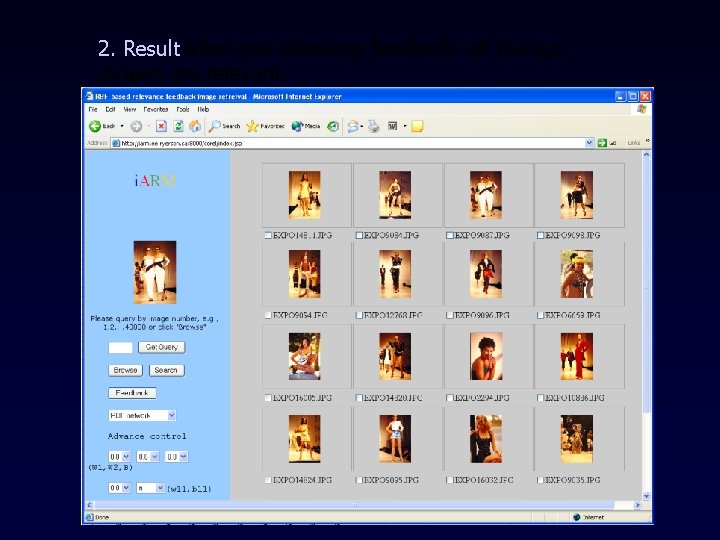The width and height of the screenshot is (720, 540).
Task: Click the image number input field
Action: [120, 348]
